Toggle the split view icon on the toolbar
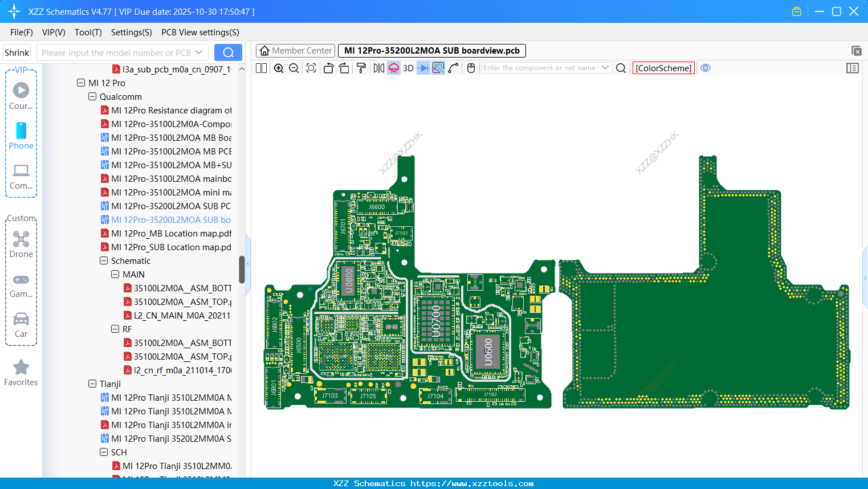 pyautogui.click(x=260, y=68)
